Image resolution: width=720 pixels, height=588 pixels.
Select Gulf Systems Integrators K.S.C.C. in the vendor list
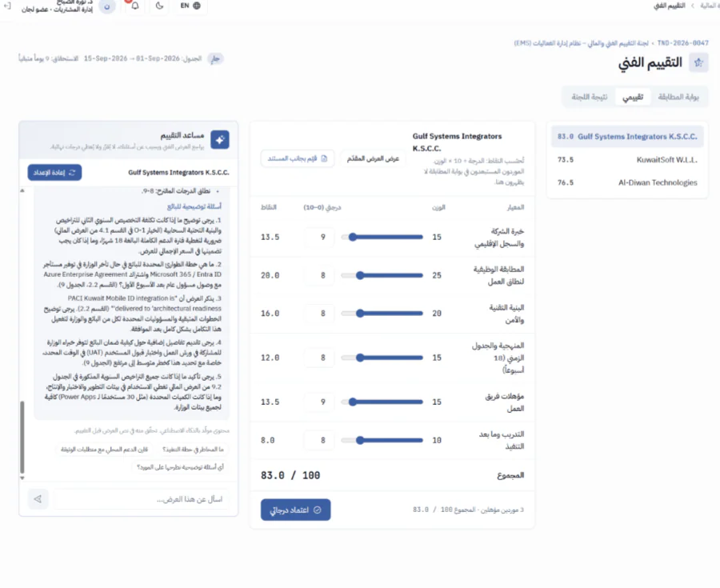[627, 136]
